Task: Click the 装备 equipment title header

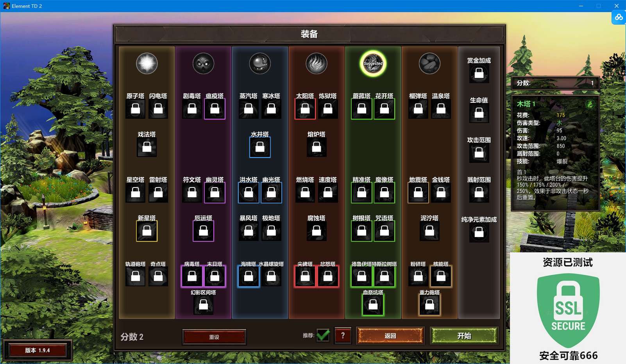Action: pyautogui.click(x=309, y=34)
